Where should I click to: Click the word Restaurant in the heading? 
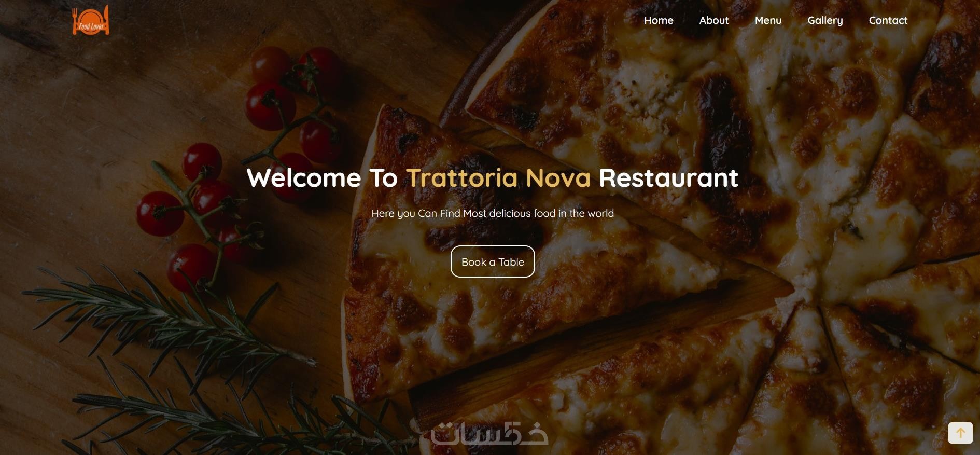point(668,178)
